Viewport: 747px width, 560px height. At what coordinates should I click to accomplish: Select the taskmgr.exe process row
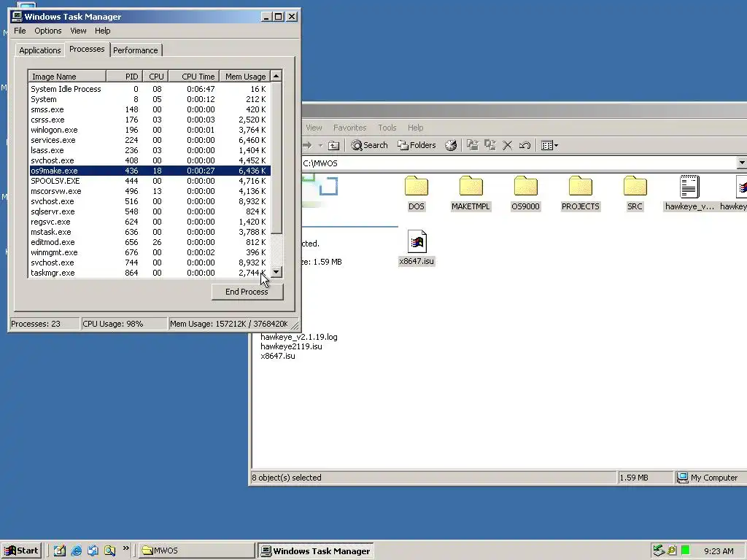[x=150, y=273]
